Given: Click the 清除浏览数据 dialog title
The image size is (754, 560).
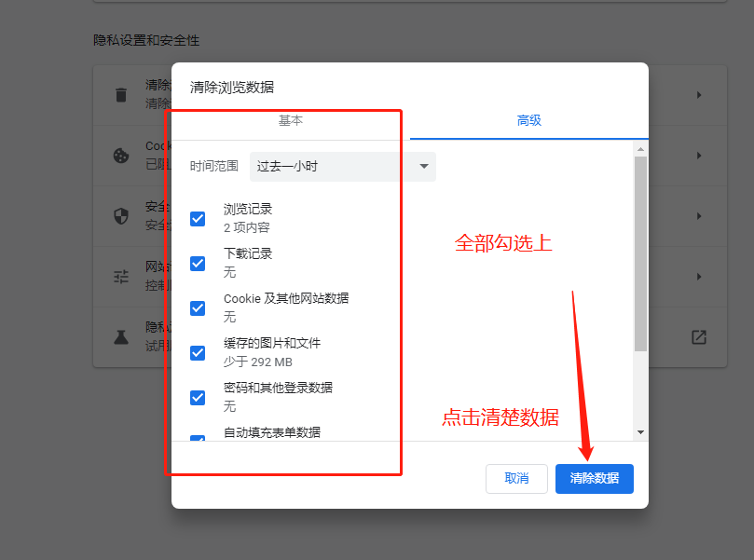Looking at the screenshot, I should [x=232, y=87].
